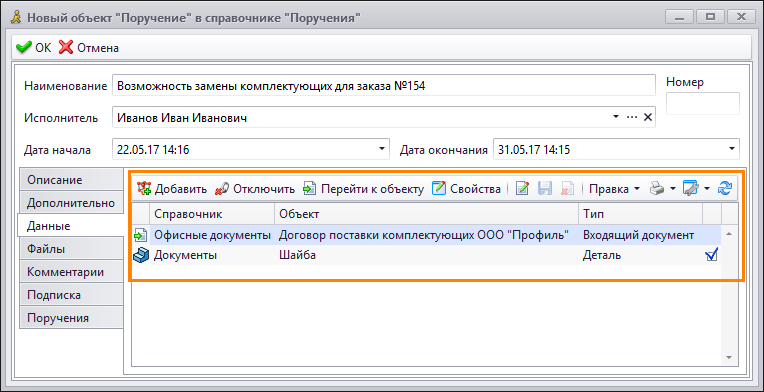Expand the view settings dropdown arrow
Image resolution: width=764 pixels, height=392 pixels.
[x=707, y=189]
